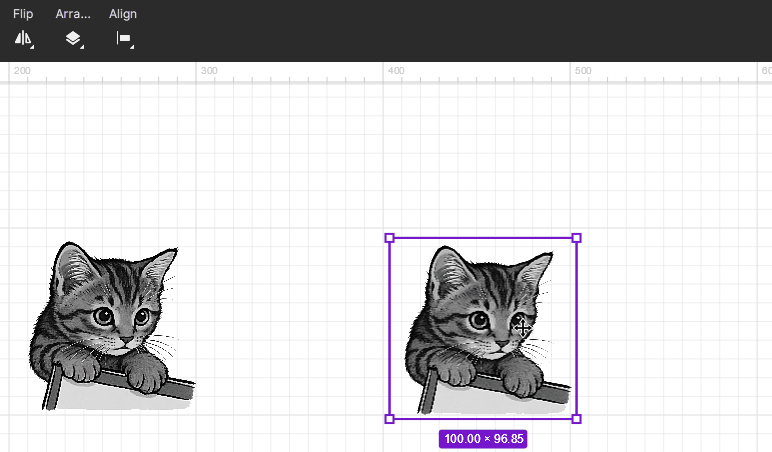Click the 200 mark on horizontal ruler
Viewport: 772px width, 452px height.
pos(22,71)
